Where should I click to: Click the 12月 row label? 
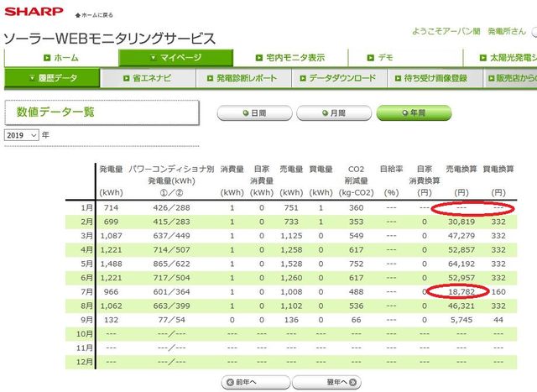84,362
